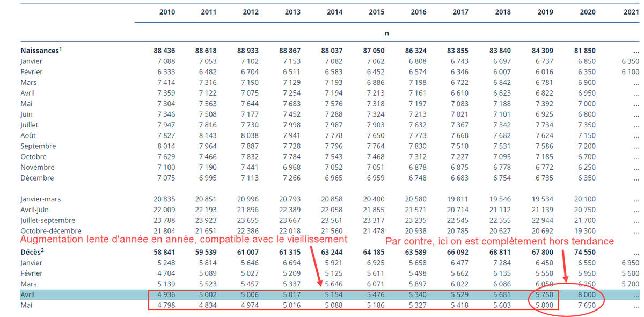Click the Mai label in Décès section

click(26, 305)
